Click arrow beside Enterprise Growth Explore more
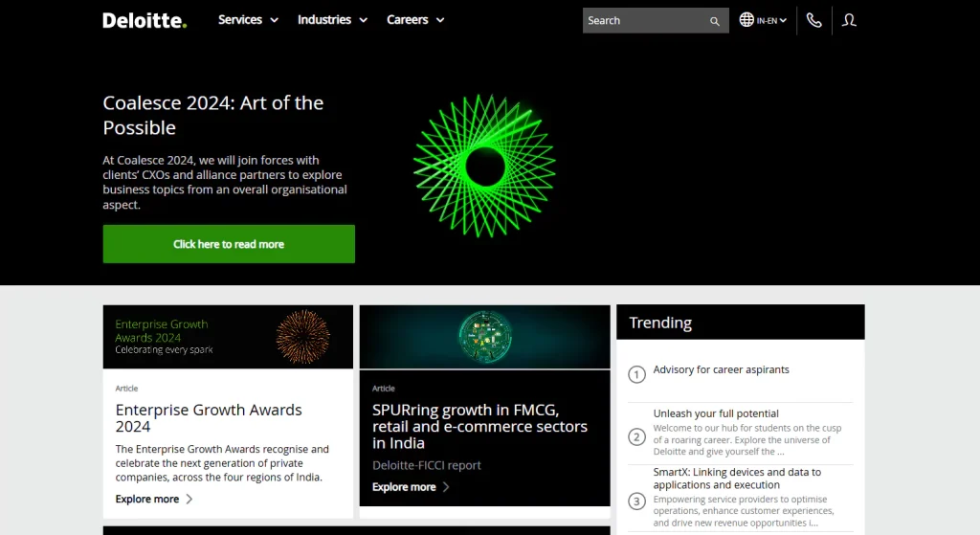This screenshot has width=980, height=535. pos(189,499)
